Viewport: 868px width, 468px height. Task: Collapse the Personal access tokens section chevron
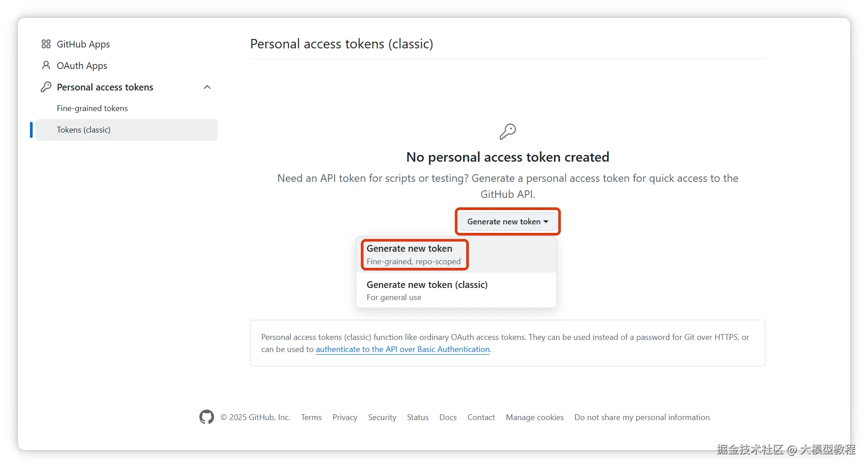click(207, 87)
